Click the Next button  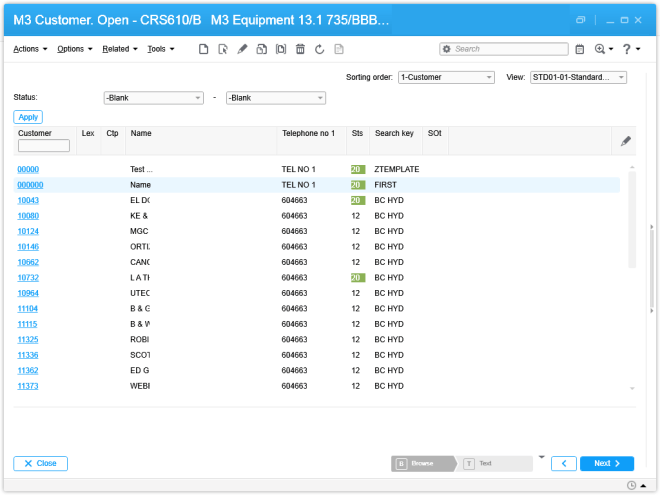click(x=606, y=464)
